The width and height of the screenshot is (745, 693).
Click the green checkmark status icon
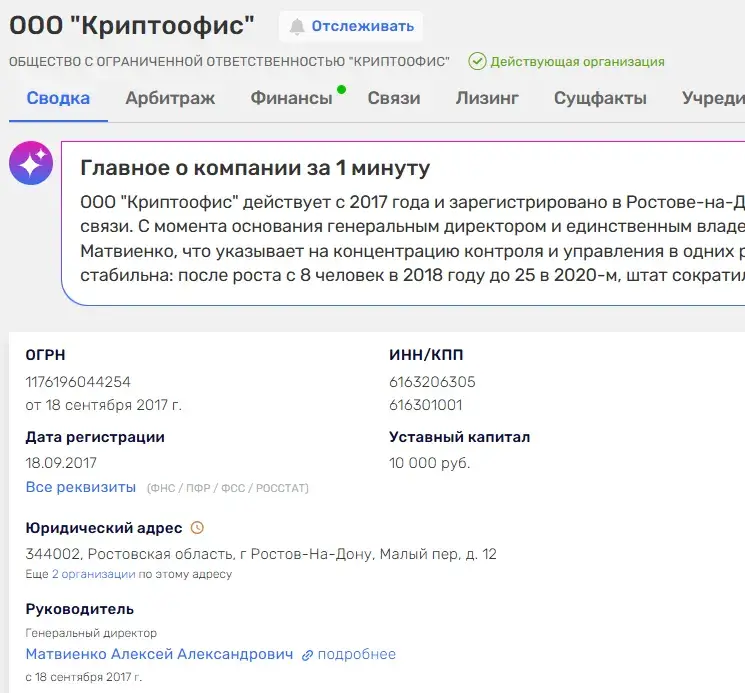coord(477,61)
